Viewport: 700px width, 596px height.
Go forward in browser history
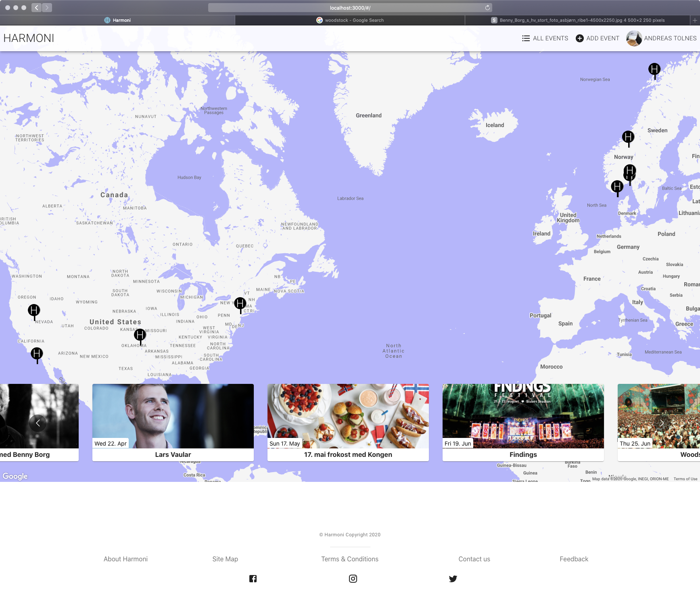pos(47,8)
